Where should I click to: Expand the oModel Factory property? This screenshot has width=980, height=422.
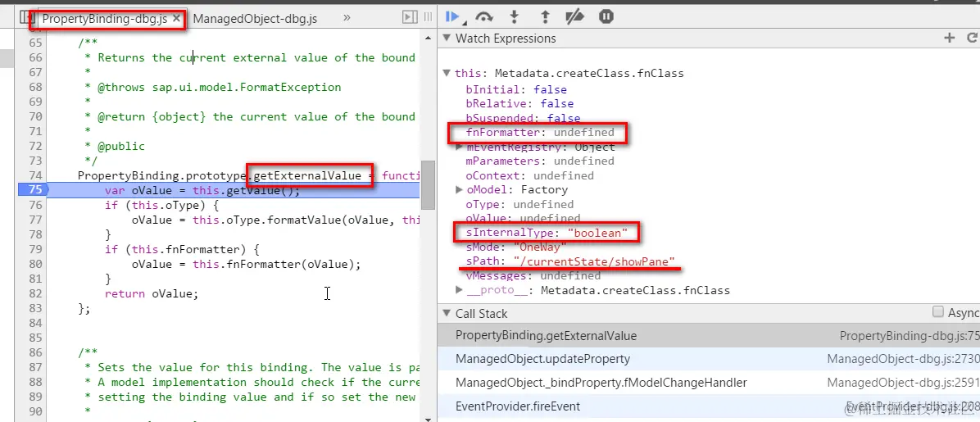point(460,189)
